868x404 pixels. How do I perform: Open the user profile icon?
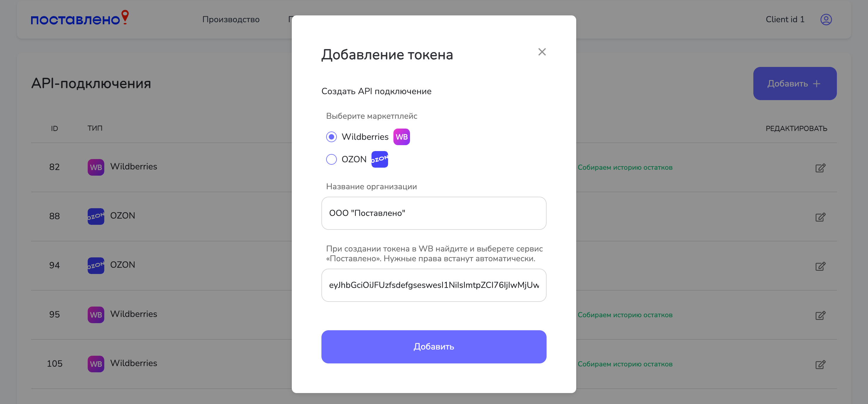tap(826, 20)
